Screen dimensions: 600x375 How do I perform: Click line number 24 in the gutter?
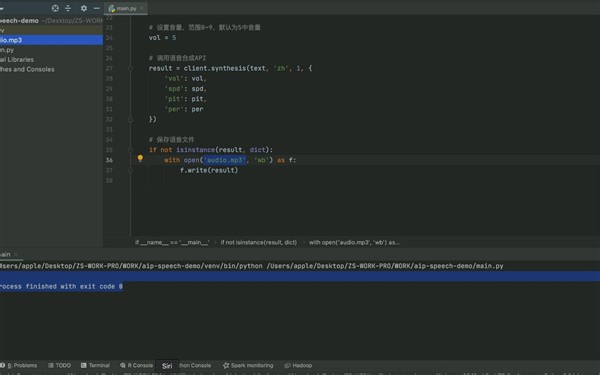109,38
